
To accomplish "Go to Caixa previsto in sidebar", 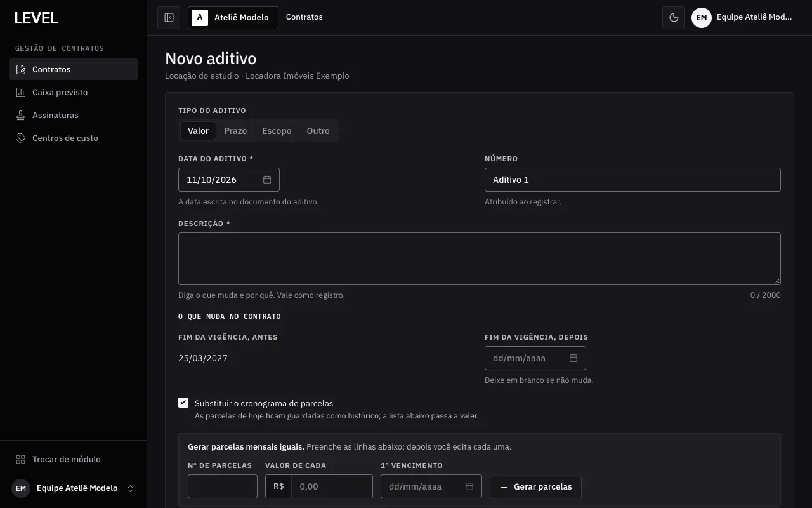I will [73, 93].
